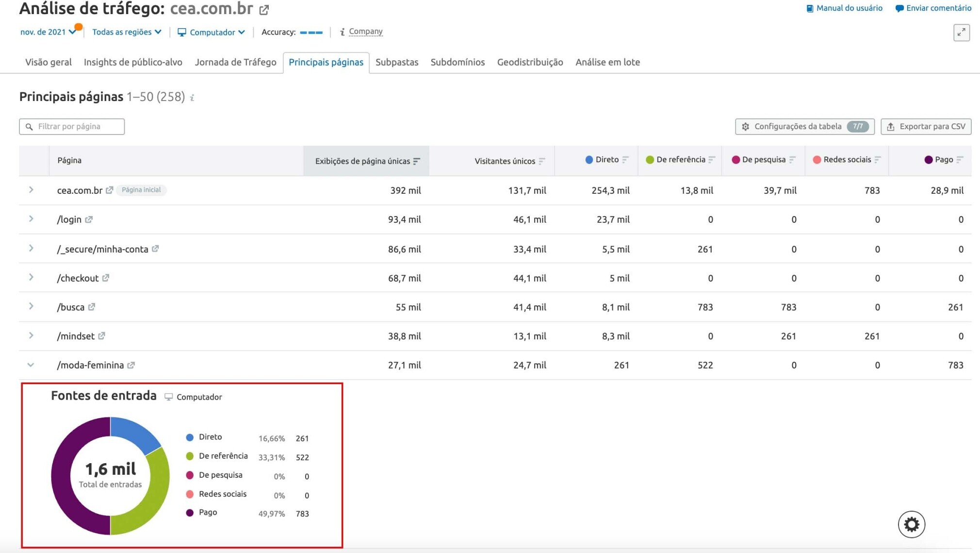Click Direto blue legend dot in chart

[190, 437]
